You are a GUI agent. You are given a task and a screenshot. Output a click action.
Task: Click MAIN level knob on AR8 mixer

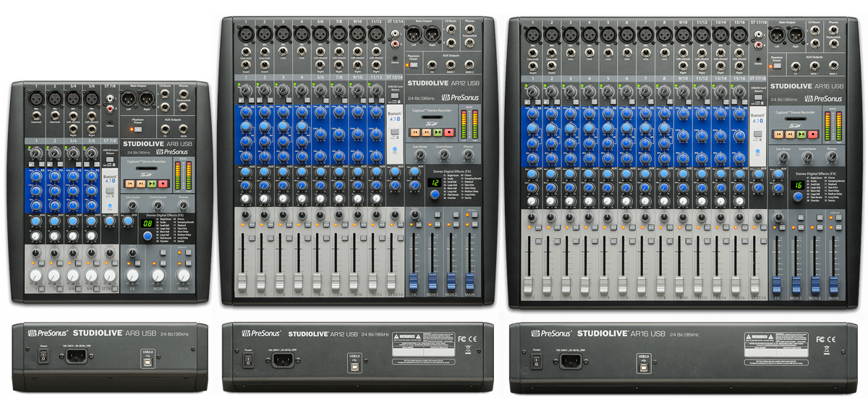(183, 275)
